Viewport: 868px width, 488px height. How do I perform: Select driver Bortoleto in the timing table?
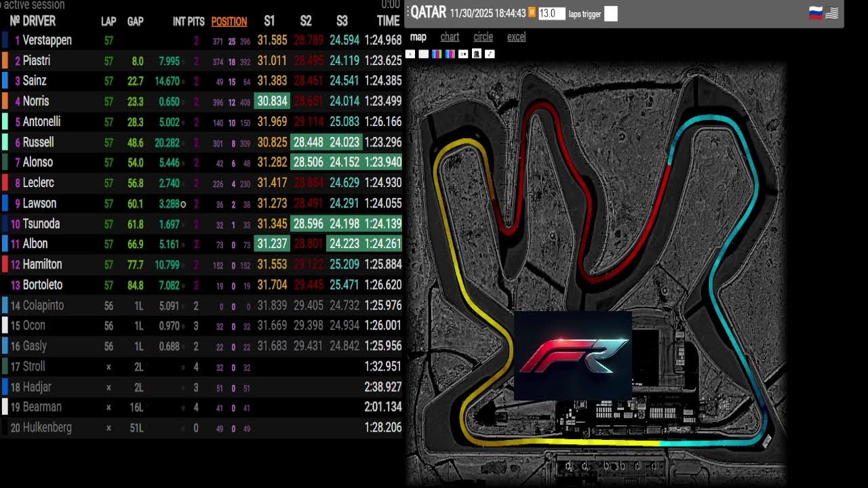pyautogui.click(x=43, y=285)
